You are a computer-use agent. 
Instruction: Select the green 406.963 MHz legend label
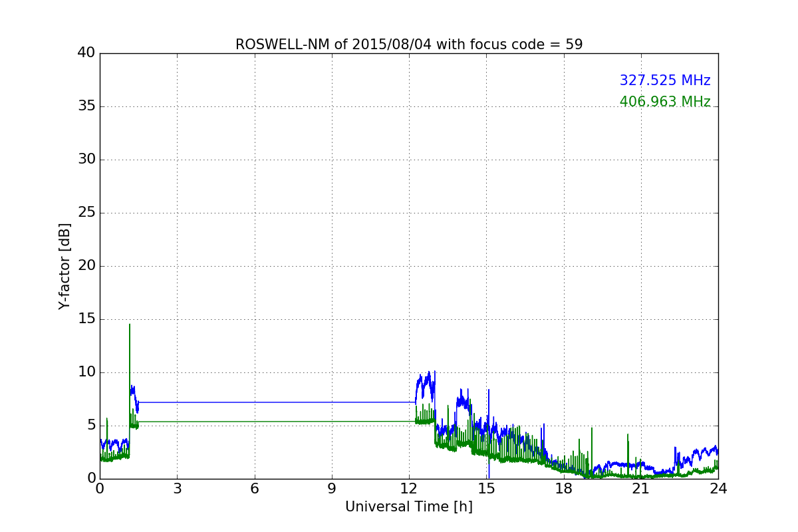(x=665, y=102)
